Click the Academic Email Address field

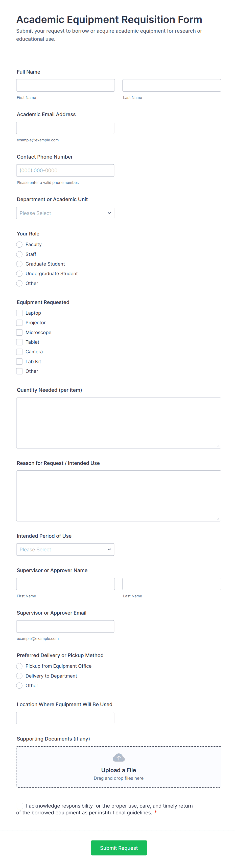[x=65, y=128]
